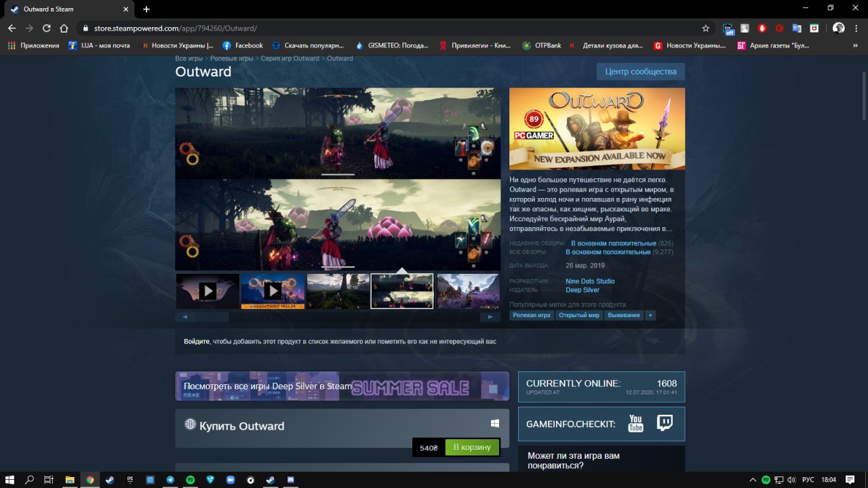The image size is (868, 488).
Task: Open the Windows Start menu
Action: [x=9, y=479]
